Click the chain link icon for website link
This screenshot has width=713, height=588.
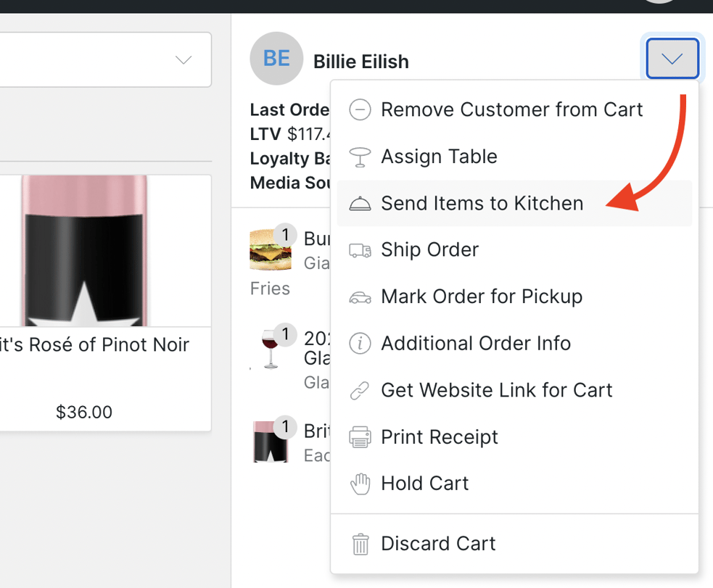click(360, 390)
